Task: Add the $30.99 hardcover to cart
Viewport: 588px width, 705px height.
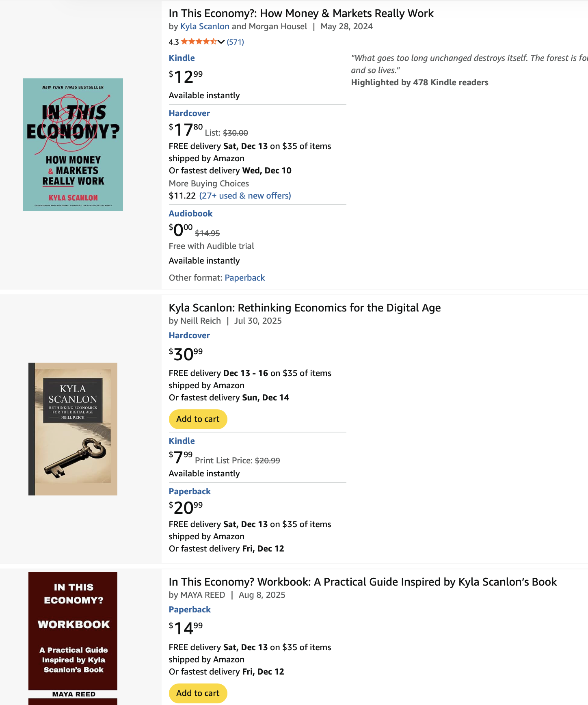Action: coord(198,419)
